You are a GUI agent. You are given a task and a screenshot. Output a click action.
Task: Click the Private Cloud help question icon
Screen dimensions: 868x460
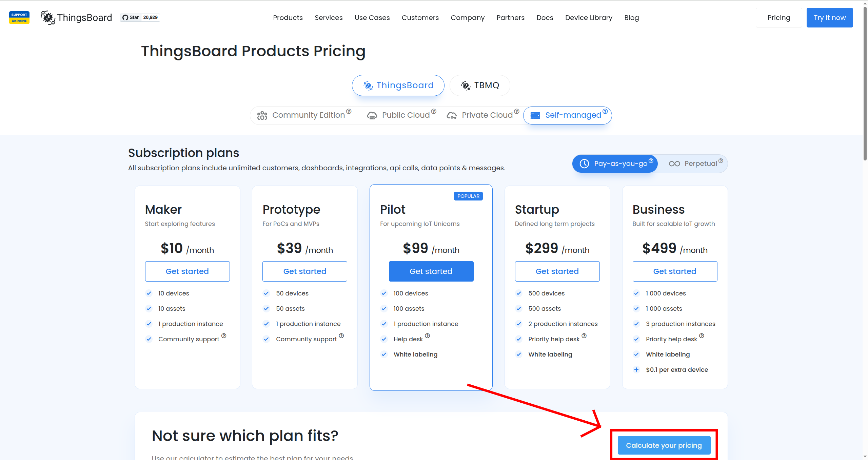517,112
